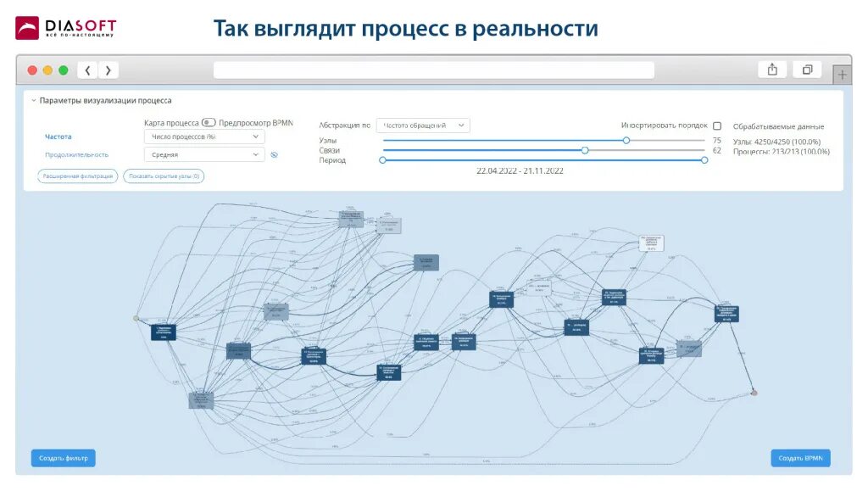
Task: Toggle Карта процесса / Предпросмотр BPMN switch
Action: [209, 122]
